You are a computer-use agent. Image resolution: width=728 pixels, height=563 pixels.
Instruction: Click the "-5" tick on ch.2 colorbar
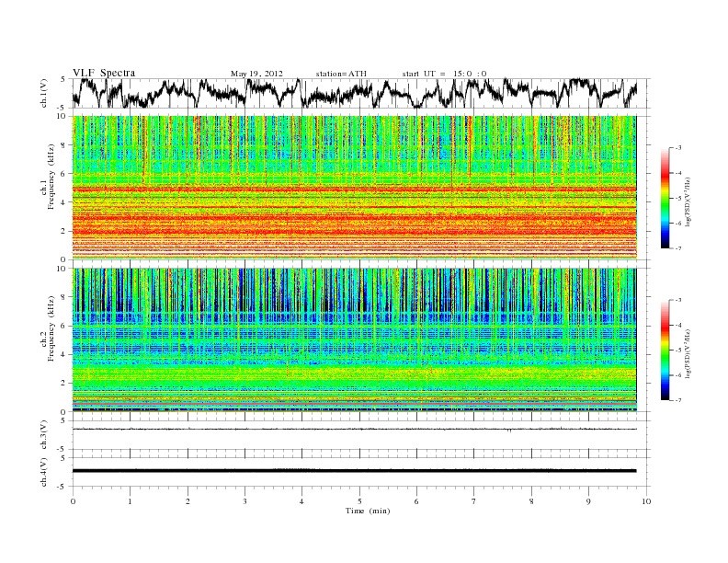(x=677, y=350)
